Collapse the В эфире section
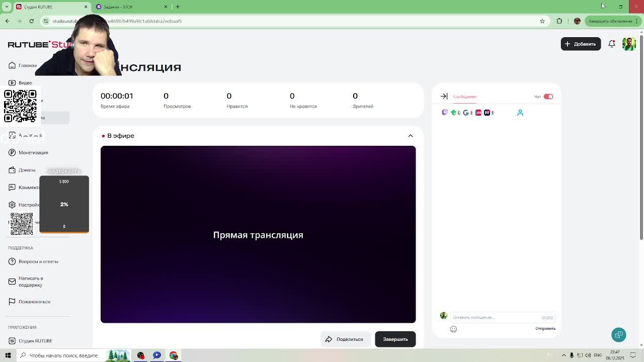Image resolution: width=644 pixels, height=362 pixels. point(411,136)
